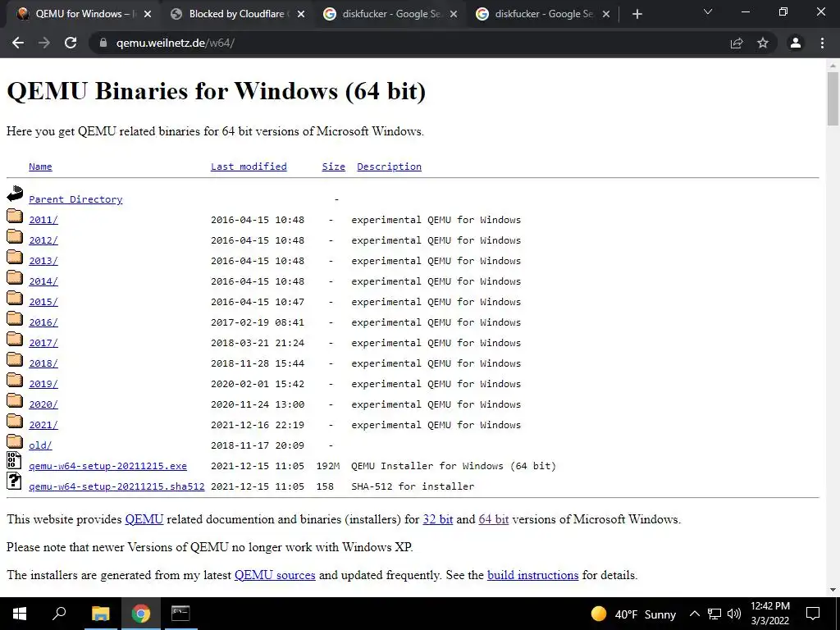
Task: Open the 2011/ folder link
Action: click(x=43, y=220)
